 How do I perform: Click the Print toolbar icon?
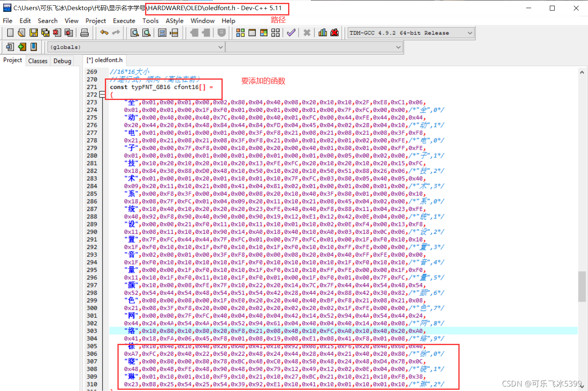tap(85, 33)
